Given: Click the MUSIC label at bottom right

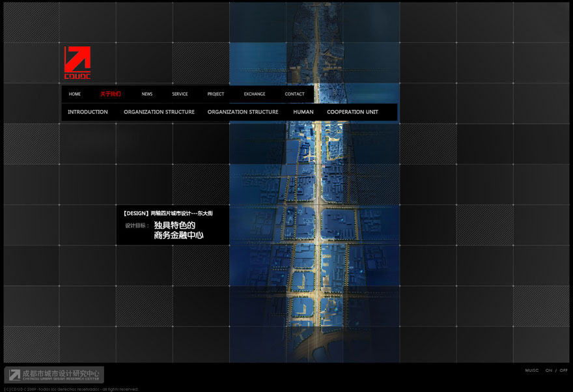Looking at the screenshot, I should [x=532, y=370].
